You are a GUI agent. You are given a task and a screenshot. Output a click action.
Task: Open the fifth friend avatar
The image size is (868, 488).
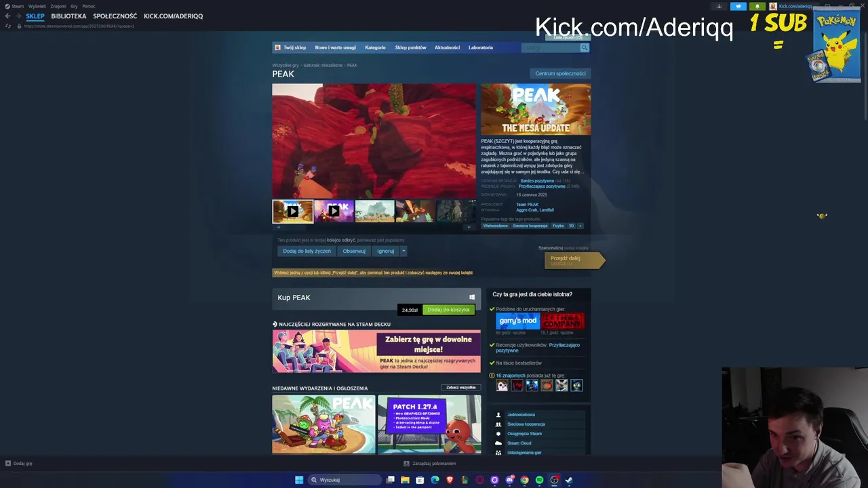pyautogui.click(x=561, y=386)
